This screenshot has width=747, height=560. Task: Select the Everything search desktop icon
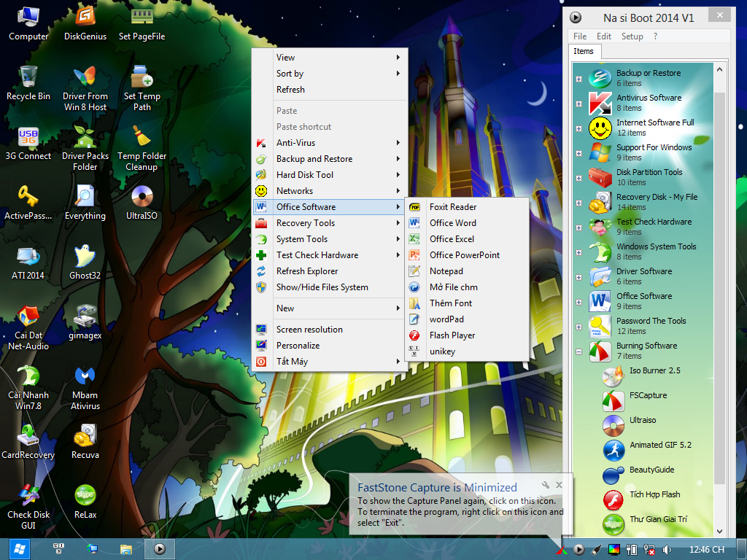(x=85, y=203)
